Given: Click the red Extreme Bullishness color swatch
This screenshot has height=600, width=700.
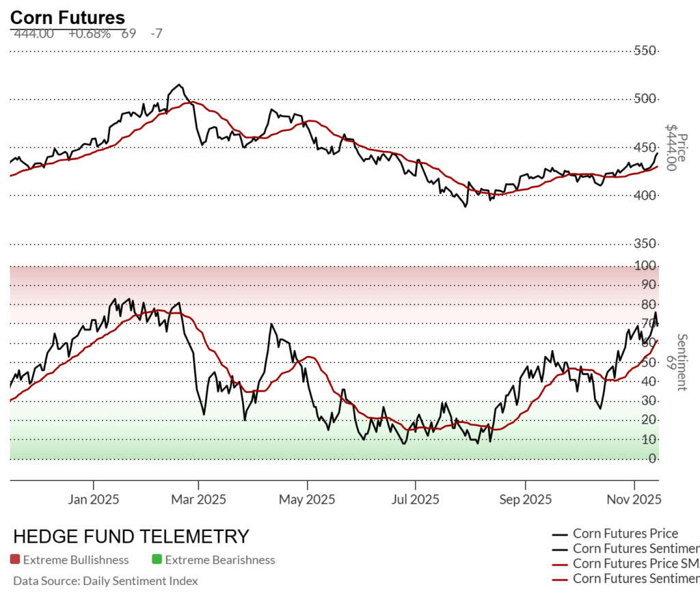Looking at the screenshot, I should click(x=15, y=560).
